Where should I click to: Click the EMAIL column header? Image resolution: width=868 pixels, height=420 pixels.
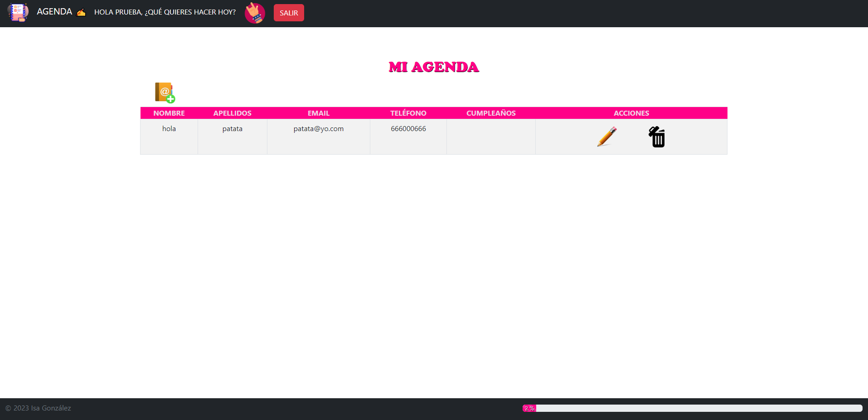click(x=318, y=113)
